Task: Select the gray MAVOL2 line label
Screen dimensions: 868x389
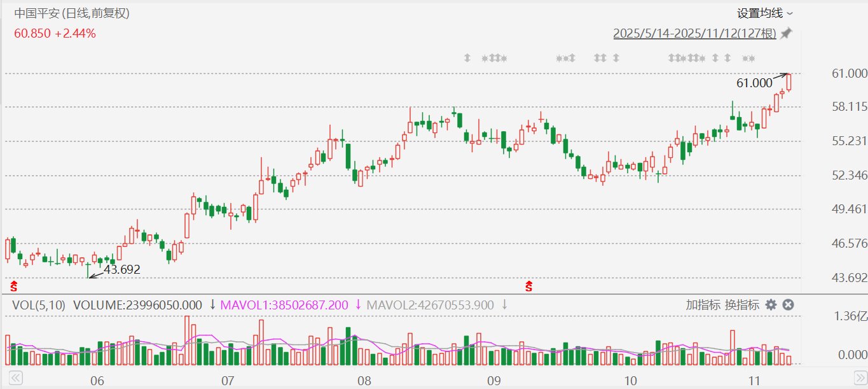Action: [430, 305]
